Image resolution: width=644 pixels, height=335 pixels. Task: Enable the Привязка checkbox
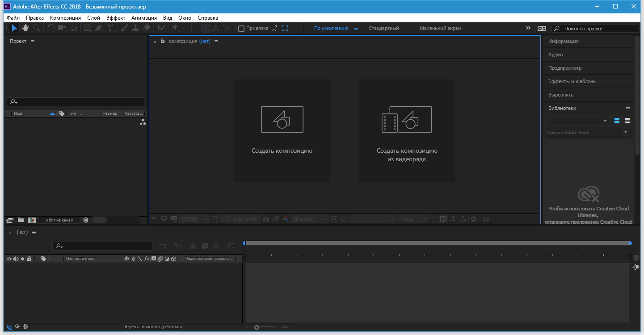(x=241, y=29)
